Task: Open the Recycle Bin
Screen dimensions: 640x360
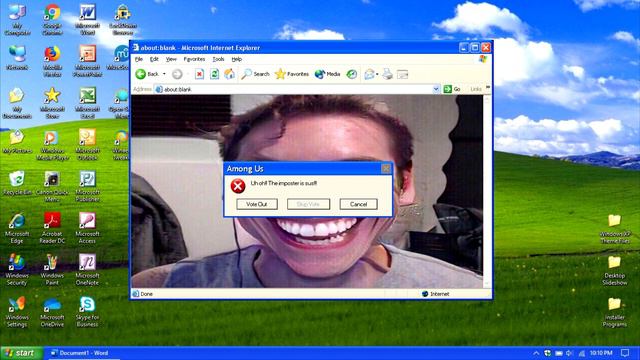Action: 17,184
